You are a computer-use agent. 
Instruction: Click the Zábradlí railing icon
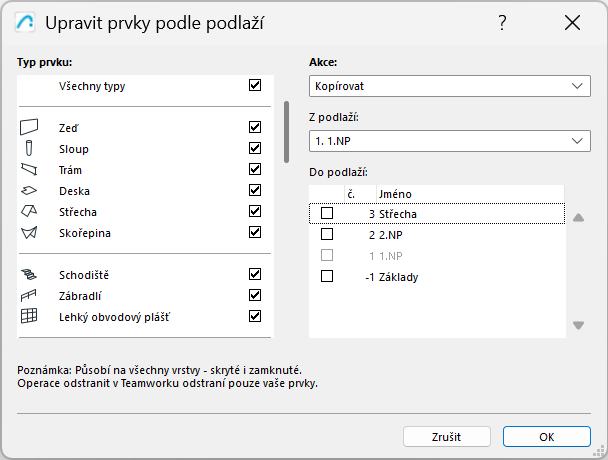29,295
